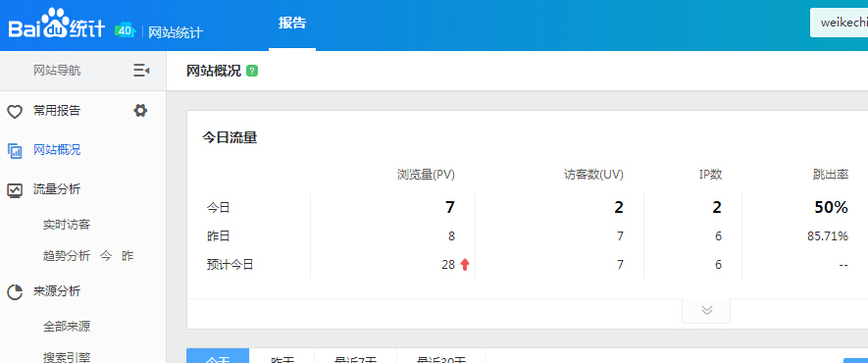This screenshot has height=363, width=868.
Task: Click the 4.0 version badge icon
Action: [x=126, y=31]
